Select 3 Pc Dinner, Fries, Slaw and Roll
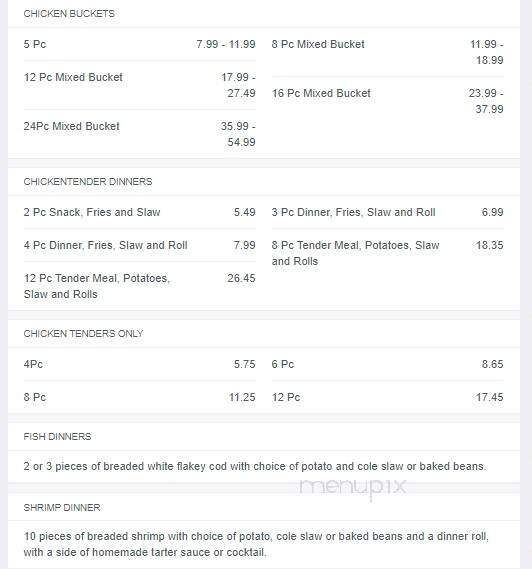The width and height of the screenshot is (532, 569). (388, 212)
